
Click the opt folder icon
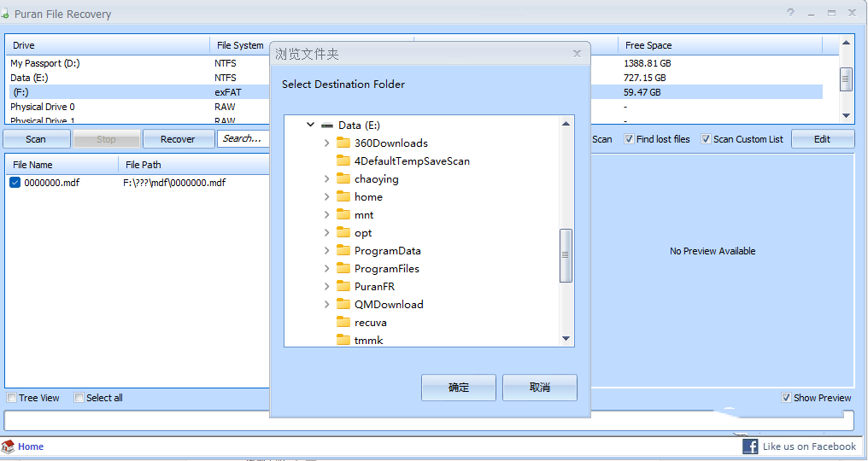(x=343, y=233)
